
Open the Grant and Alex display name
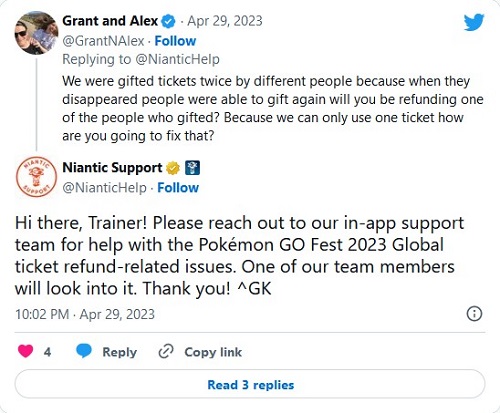tap(110, 21)
